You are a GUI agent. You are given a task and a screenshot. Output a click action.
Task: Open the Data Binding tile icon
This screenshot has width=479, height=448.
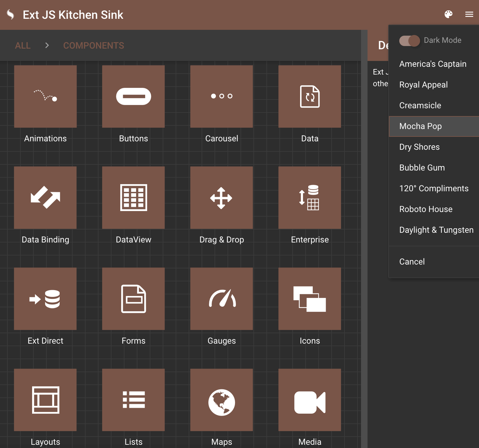point(45,197)
